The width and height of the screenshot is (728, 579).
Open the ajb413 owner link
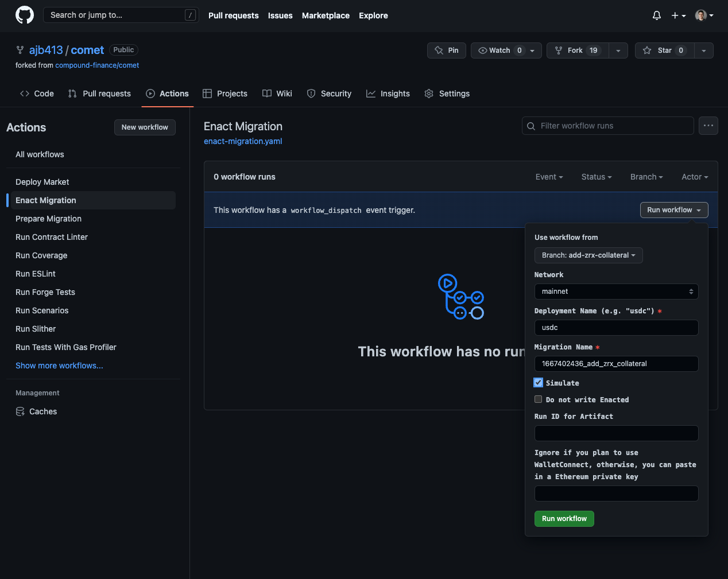point(46,50)
